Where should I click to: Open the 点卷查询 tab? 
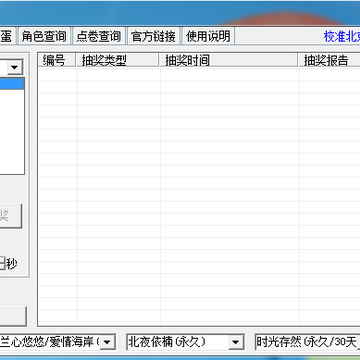pyautogui.click(x=99, y=36)
